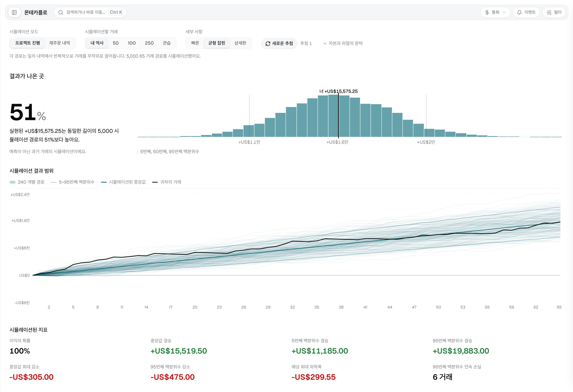Set simulated trades to 50

(115, 43)
